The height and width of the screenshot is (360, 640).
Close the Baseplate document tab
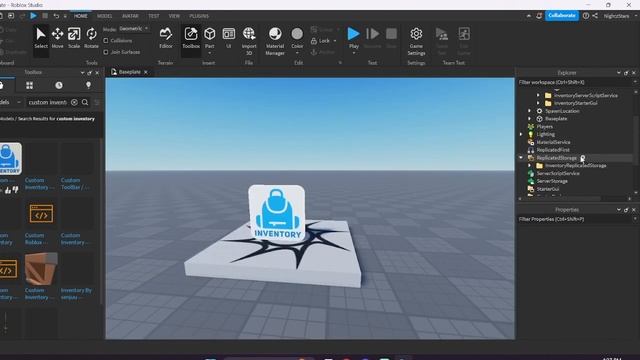coord(146,72)
